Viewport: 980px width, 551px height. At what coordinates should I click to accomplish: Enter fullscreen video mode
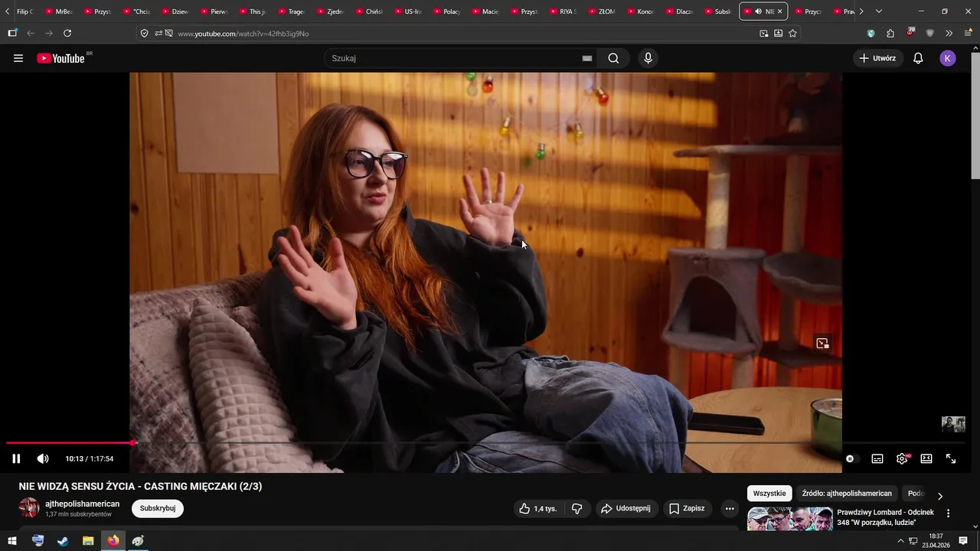[x=951, y=458]
